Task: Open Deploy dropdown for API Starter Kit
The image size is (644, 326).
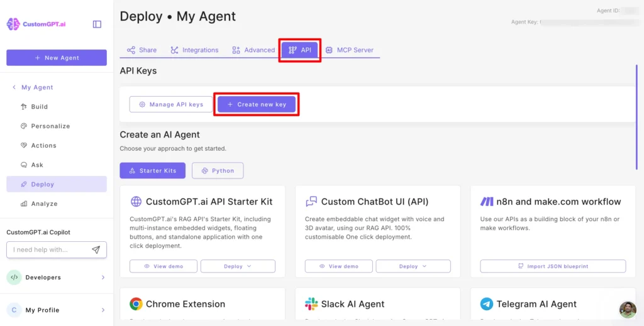Action: (238, 266)
